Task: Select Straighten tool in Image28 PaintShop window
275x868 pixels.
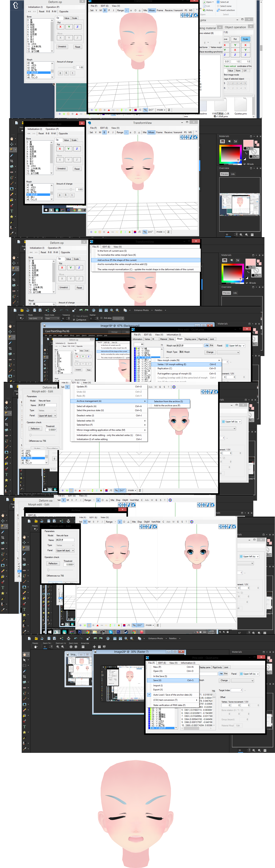Action: [24, 682]
